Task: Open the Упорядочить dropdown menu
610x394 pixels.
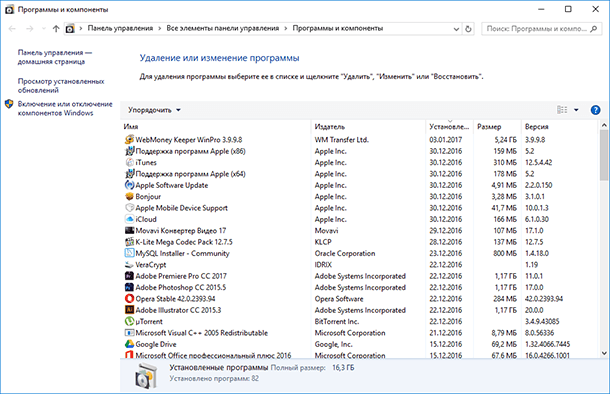Action: [154, 110]
